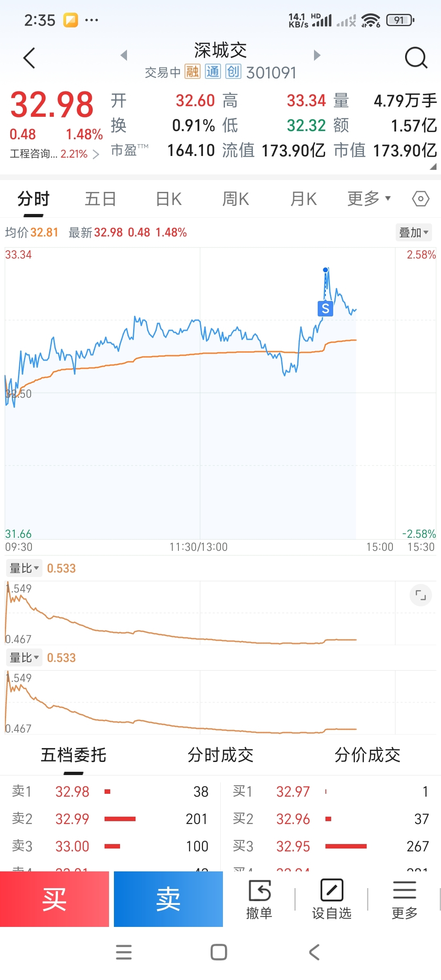This screenshot has width=441, height=980.
Task: Switch to 分时成交 tab
Action: [x=220, y=755]
